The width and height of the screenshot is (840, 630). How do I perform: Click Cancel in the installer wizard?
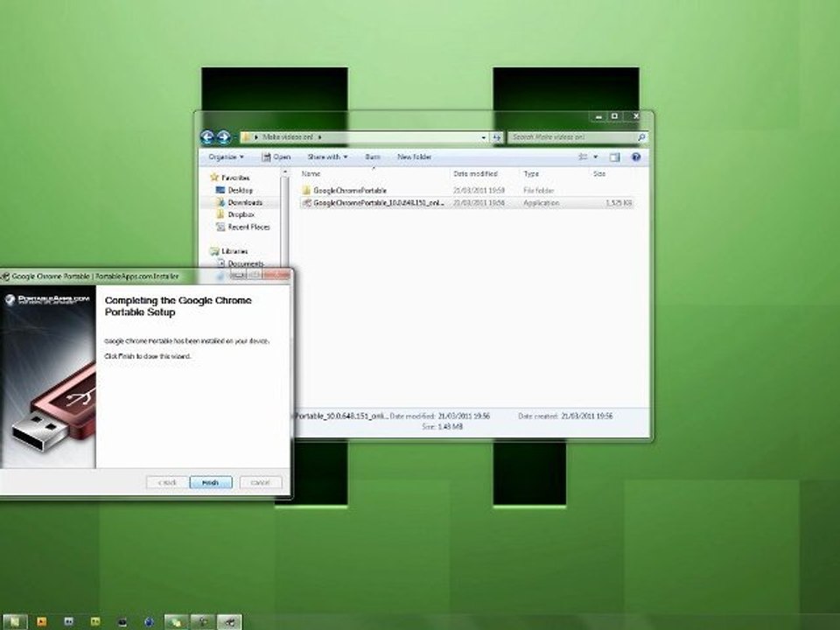click(x=261, y=482)
